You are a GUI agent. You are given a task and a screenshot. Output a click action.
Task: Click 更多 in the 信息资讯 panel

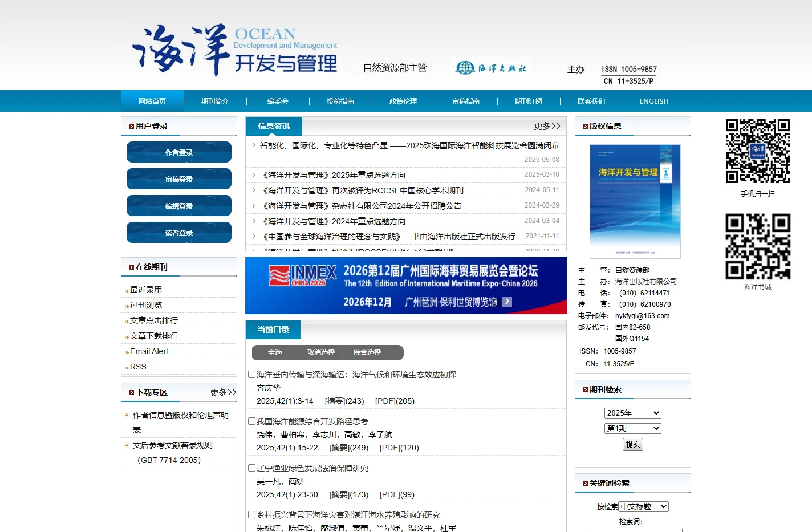[x=547, y=126]
